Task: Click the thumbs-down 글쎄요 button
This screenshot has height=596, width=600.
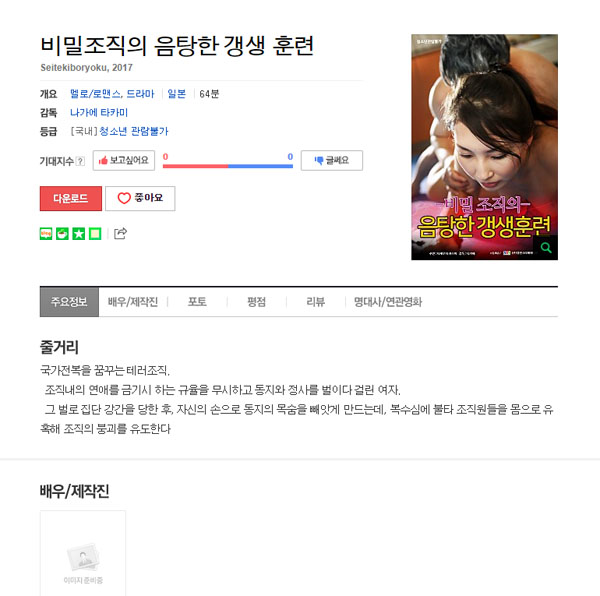Action: point(332,160)
